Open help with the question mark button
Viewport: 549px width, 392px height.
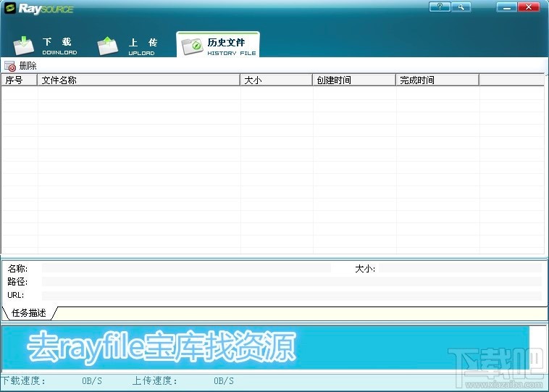tap(440, 7)
